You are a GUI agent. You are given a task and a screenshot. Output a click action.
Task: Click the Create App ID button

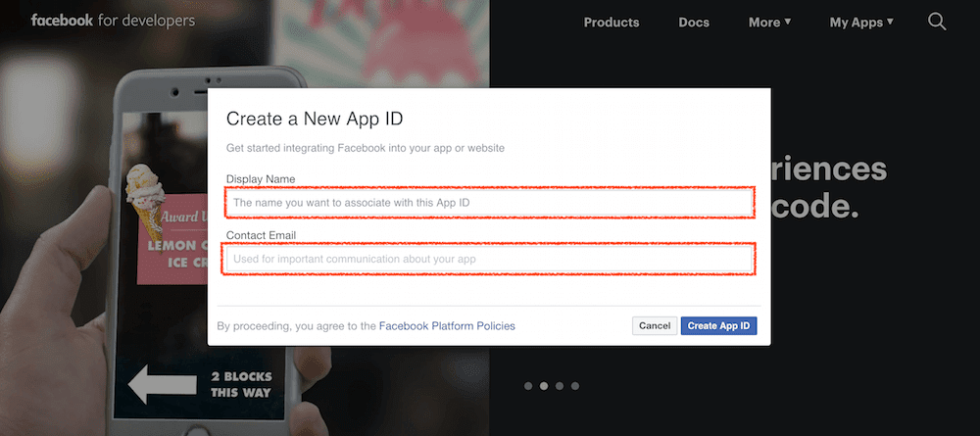click(718, 325)
